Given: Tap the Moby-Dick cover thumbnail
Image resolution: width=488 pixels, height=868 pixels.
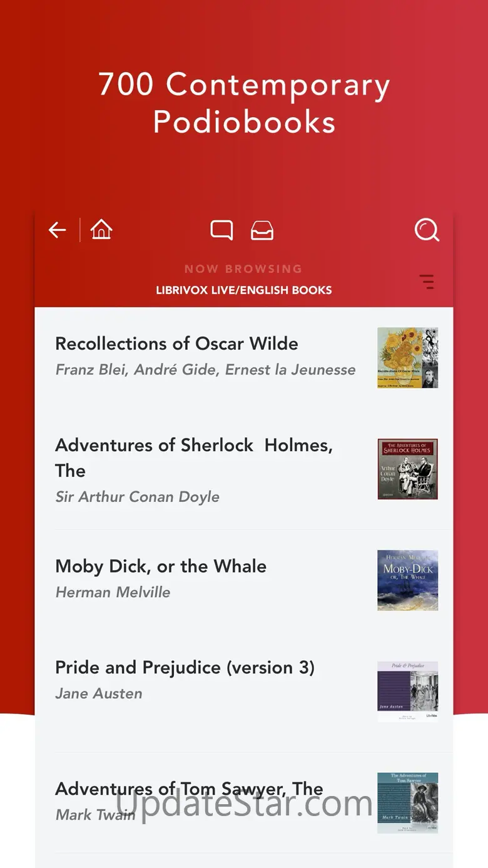Looking at the screenshot, I should click(408, 580).
